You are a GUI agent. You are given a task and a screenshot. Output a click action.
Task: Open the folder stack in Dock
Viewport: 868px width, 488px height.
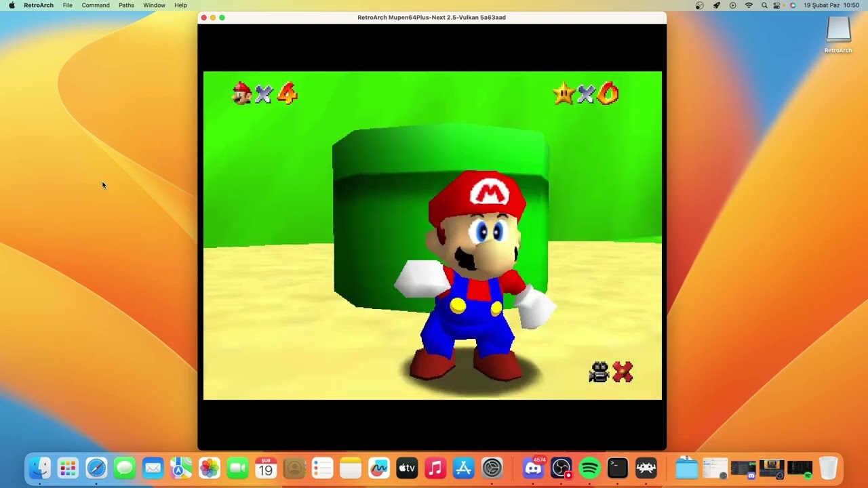tap(687, 468)
